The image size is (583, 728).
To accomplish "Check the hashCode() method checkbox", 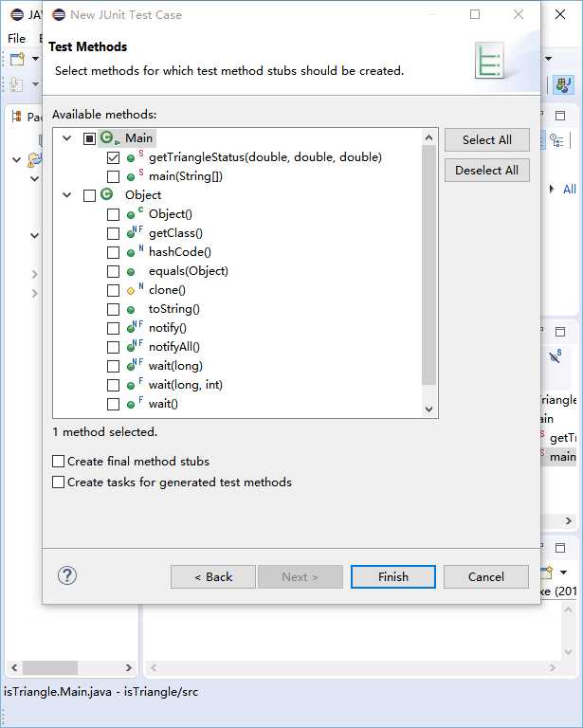I will (x=113, y=252).
